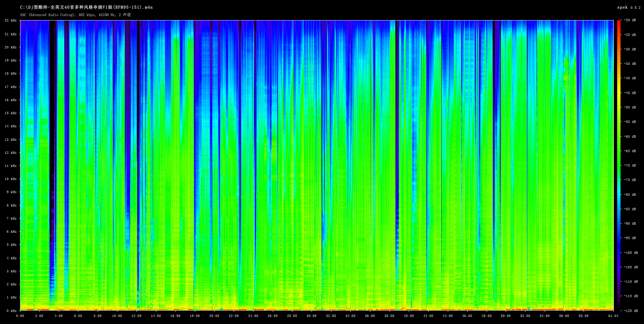Click the 50:00 time axis marker
Viewport: 644px width, 324px height.
coord(506,316)
